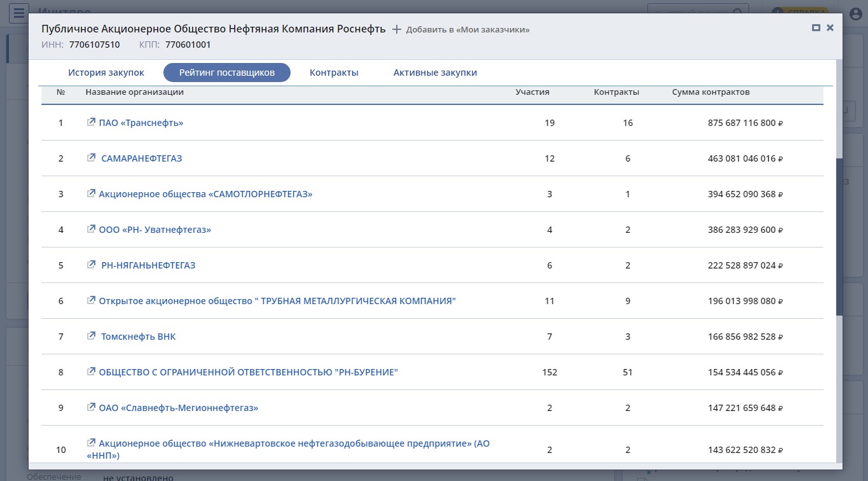This screenshot has height=481, width=868.
Task: Open external link icon for Томскнефть ВНК
Action: (x=91, y=336)
